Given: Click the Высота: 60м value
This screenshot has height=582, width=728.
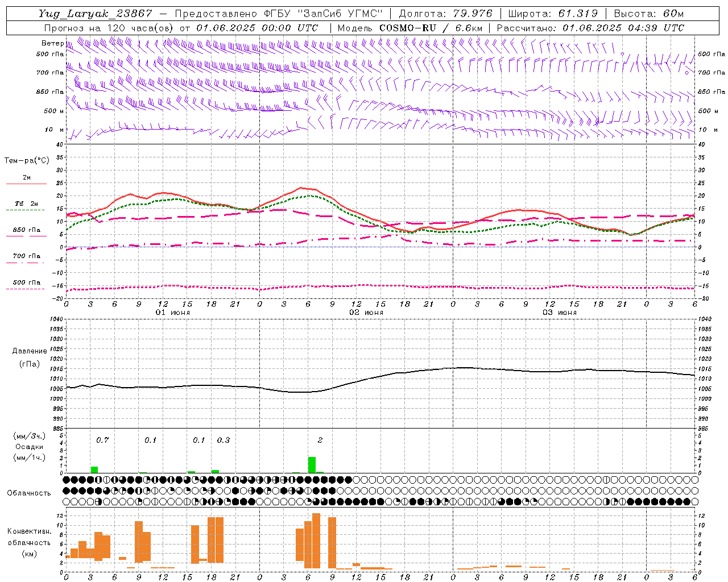Looking at the screenshot, I should pos(648,14).
